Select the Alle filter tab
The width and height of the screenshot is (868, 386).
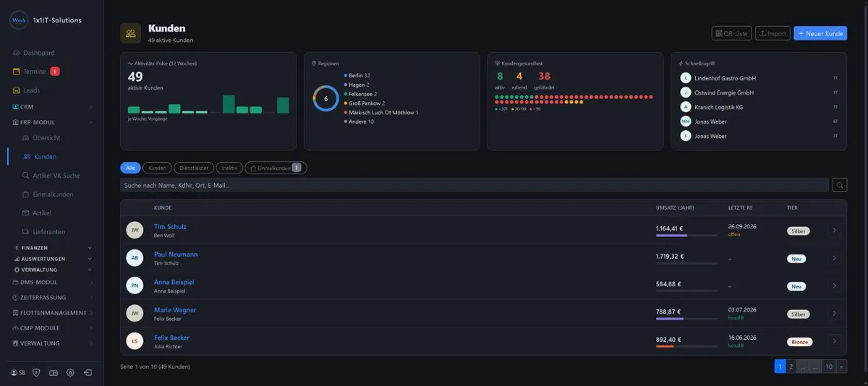click(130, 168)
